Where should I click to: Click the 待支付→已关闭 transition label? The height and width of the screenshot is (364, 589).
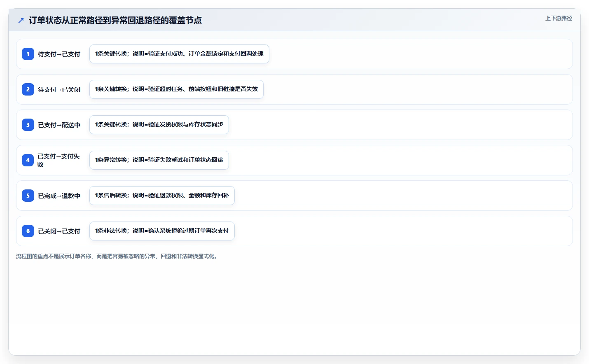pos(59,89)
